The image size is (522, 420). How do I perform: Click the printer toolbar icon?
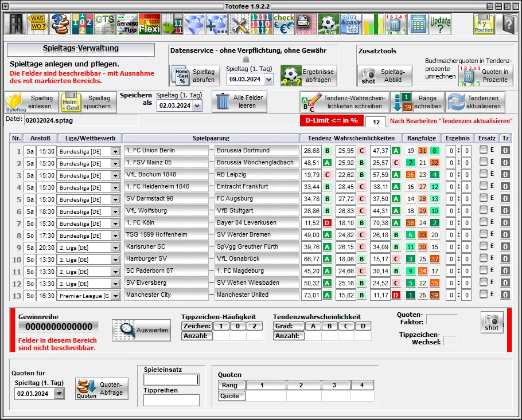pyautogui.click(x=306, y=24)
